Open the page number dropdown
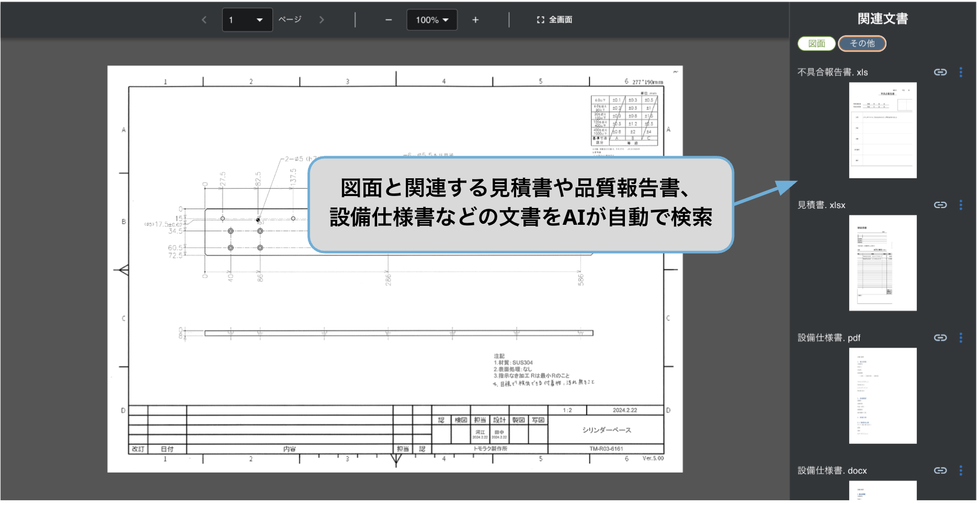This screenshot has width=980, height=505. click(x=247, y=20)
